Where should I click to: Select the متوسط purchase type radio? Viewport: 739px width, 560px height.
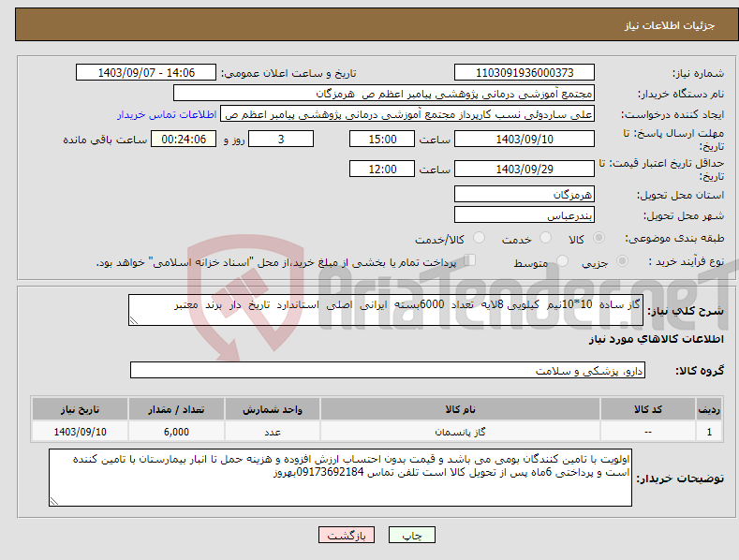pyautogui.click(x=562, y=261)
